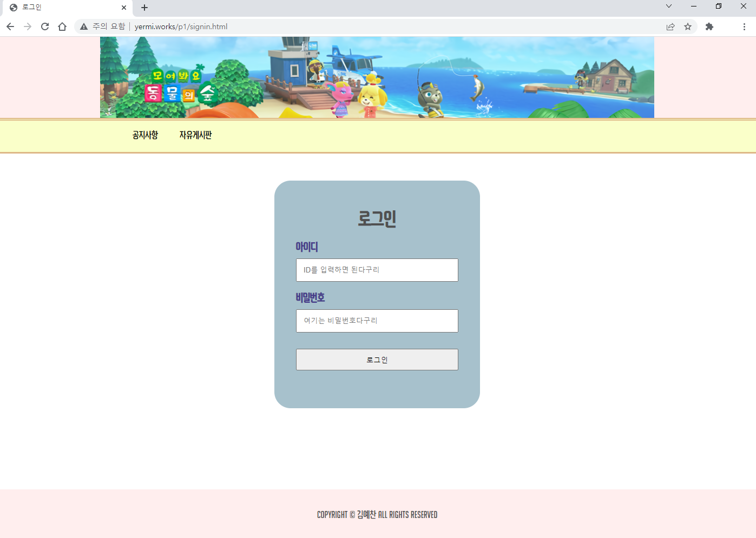The height and width of the screenshot is (538, 756).
Task: Open the home page via the house icon
Action: coord(62,26)
